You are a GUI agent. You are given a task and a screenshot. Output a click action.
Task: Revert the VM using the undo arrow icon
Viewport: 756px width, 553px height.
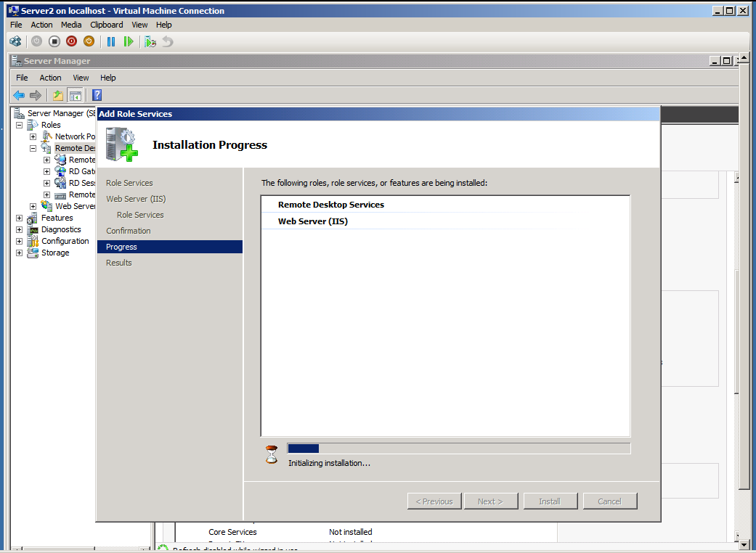167,42
